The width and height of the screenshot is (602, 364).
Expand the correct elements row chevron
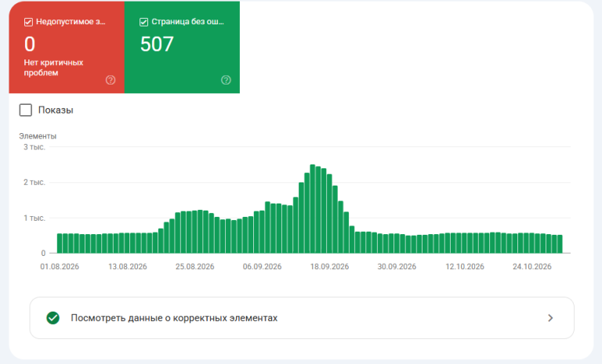coord(550,318)
